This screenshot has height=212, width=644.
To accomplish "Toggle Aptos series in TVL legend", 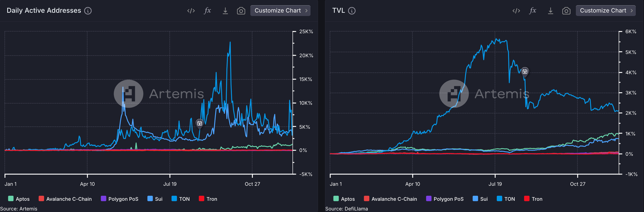I will 344,199.
